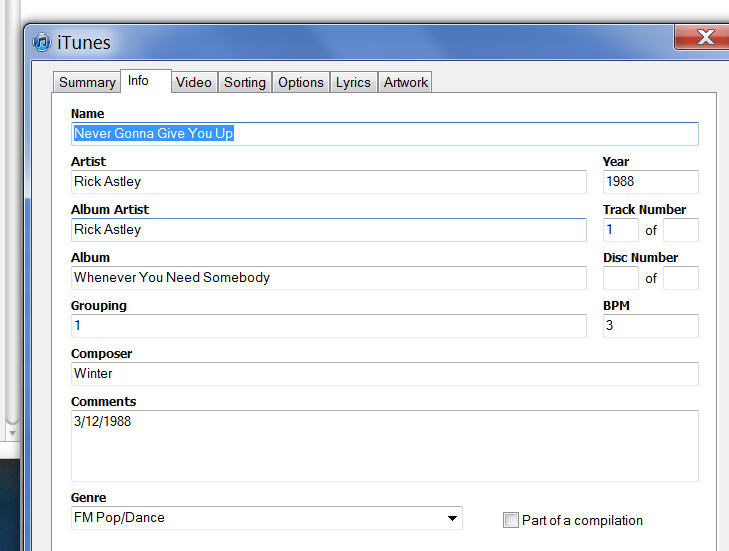Click the Composer field showing Winter

coord(384,373)
